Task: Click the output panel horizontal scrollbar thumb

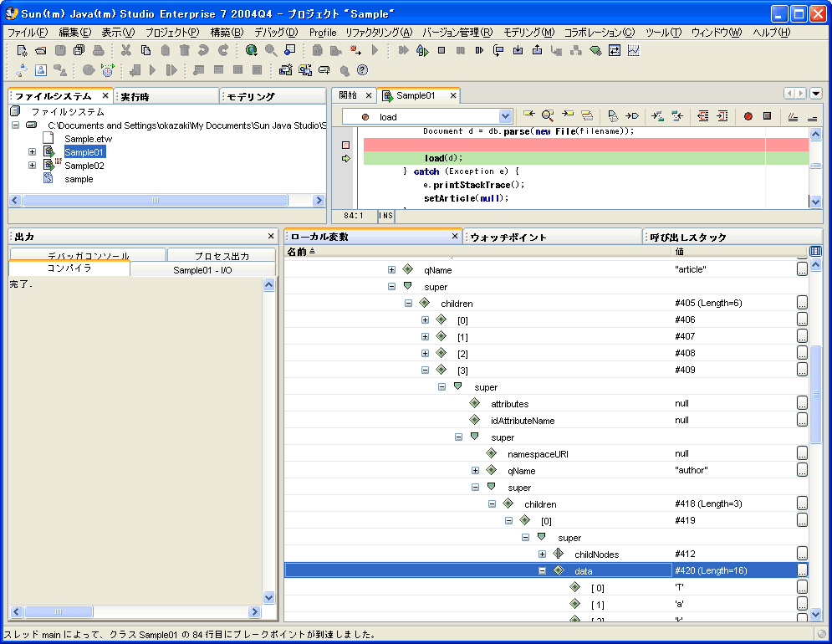Action: [x=59, y=611]
